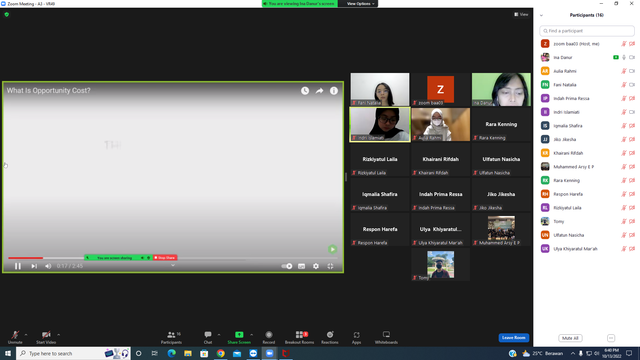Click the info icon on video
Image resolution: width=640 pixels, height=360 pixels.
point(334,91)
